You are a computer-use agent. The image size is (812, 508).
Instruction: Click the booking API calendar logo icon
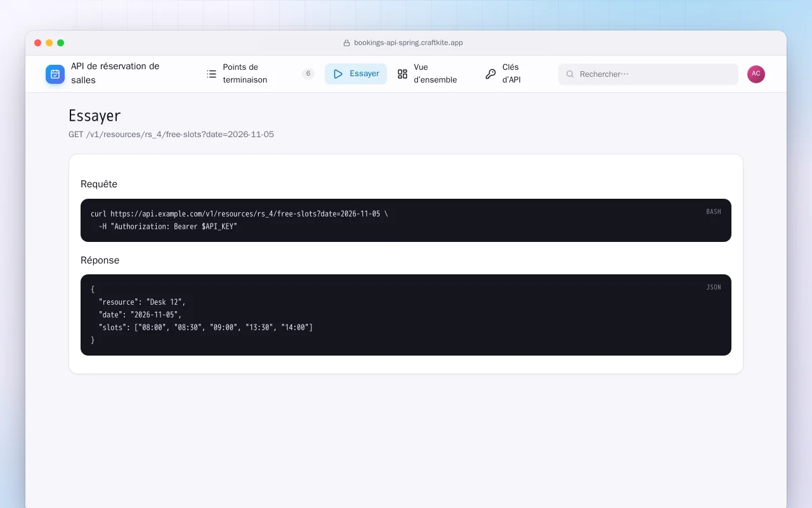pyautogui.click(x=55, y=74)
